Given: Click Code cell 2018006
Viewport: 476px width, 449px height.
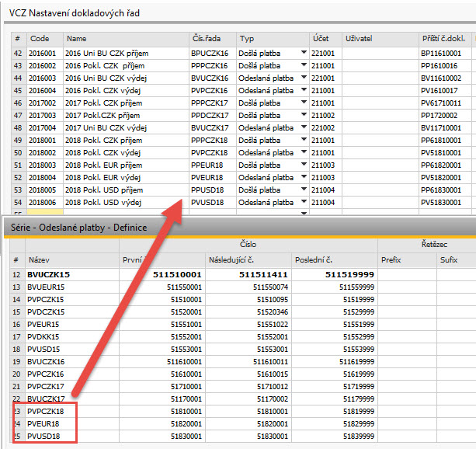Looking at the screenshot, I should coord(45,202).
